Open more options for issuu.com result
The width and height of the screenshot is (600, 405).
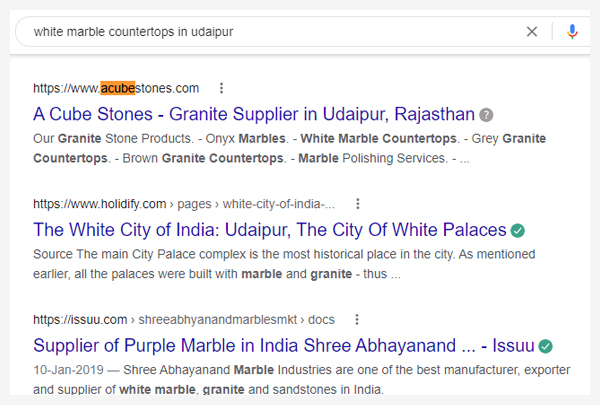tap(357, 319)
